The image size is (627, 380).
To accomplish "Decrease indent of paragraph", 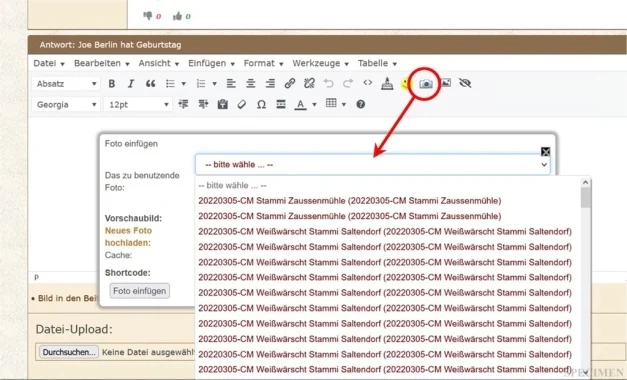I will pos(184,104).
